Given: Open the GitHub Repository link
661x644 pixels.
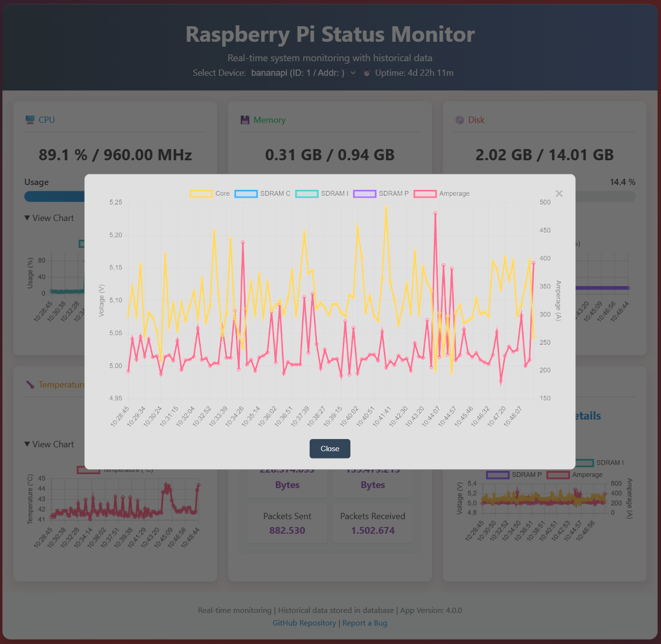Looking at the screenshot, I should 304,623.
